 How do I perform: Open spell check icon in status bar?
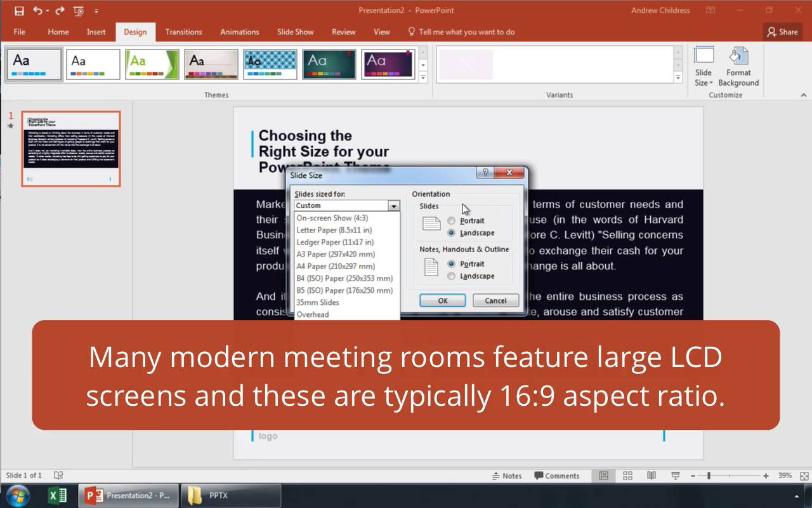tap(58, 476)
